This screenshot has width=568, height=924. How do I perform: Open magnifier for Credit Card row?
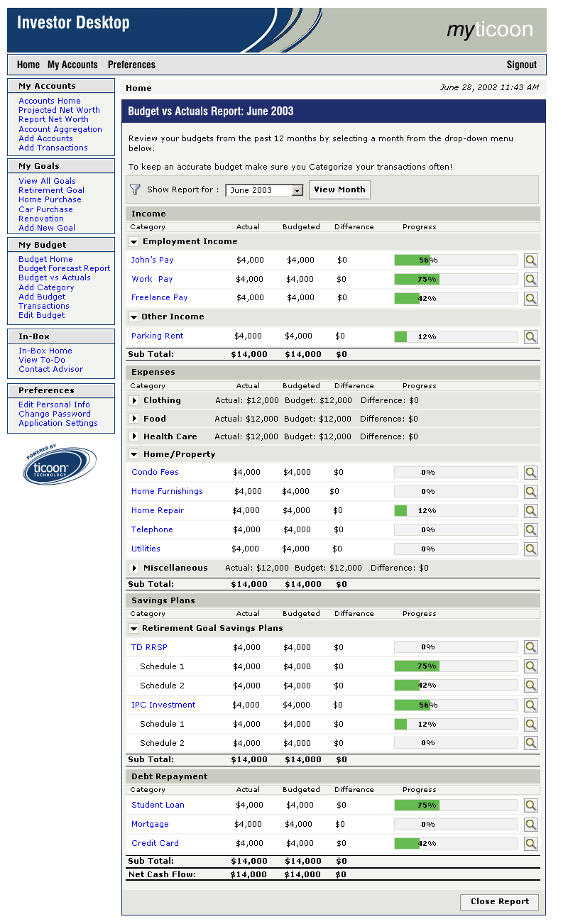click(530, 844)
